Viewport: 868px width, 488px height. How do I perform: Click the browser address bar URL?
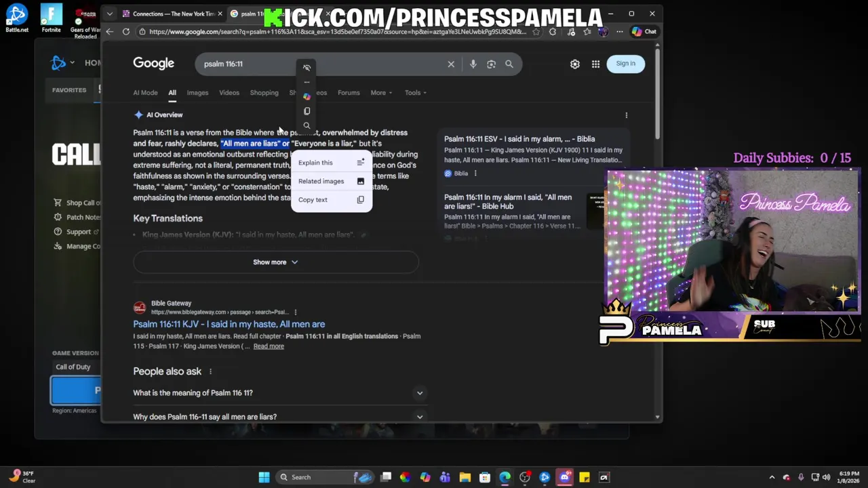tap(337, 31)
